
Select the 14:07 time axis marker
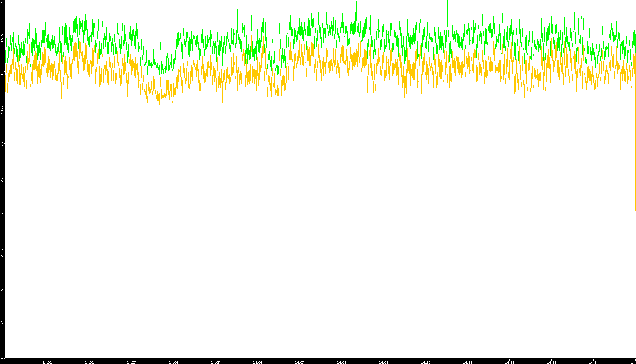299,362
